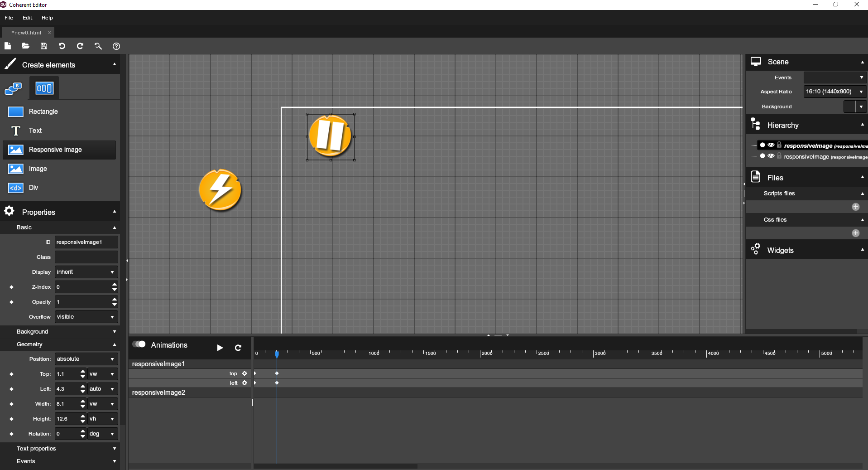Open the help question mark icon
Image resolution: width=868 pixels, height=470 pixels.
(116, 46)
